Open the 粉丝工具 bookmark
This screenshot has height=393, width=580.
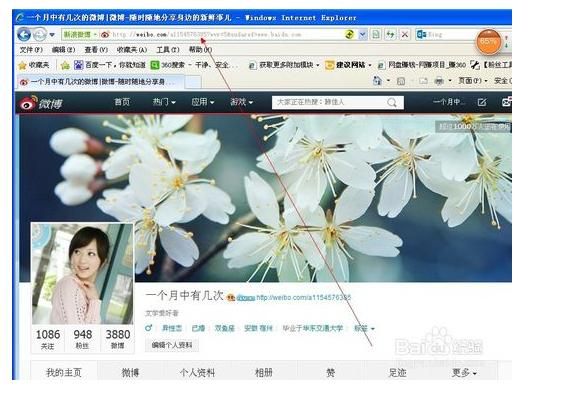[x=491, y=65]
